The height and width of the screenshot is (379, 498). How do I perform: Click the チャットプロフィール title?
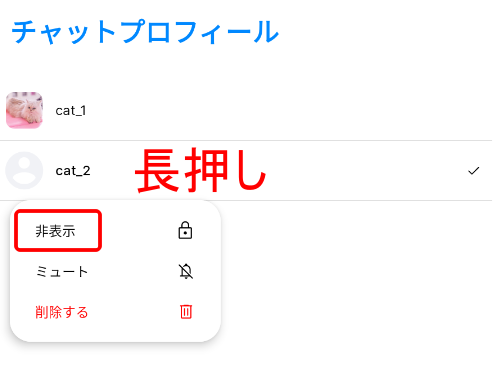click(x=145, y=32)
